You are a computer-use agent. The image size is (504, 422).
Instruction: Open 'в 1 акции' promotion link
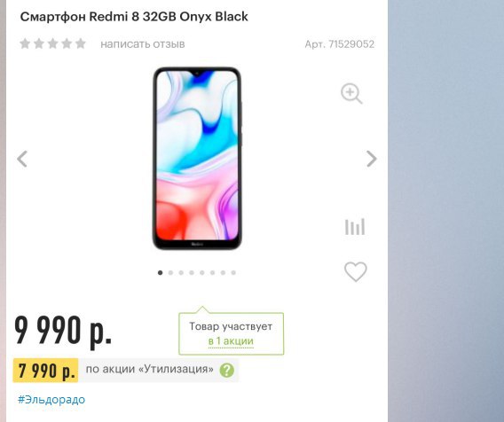click(231, 340)
